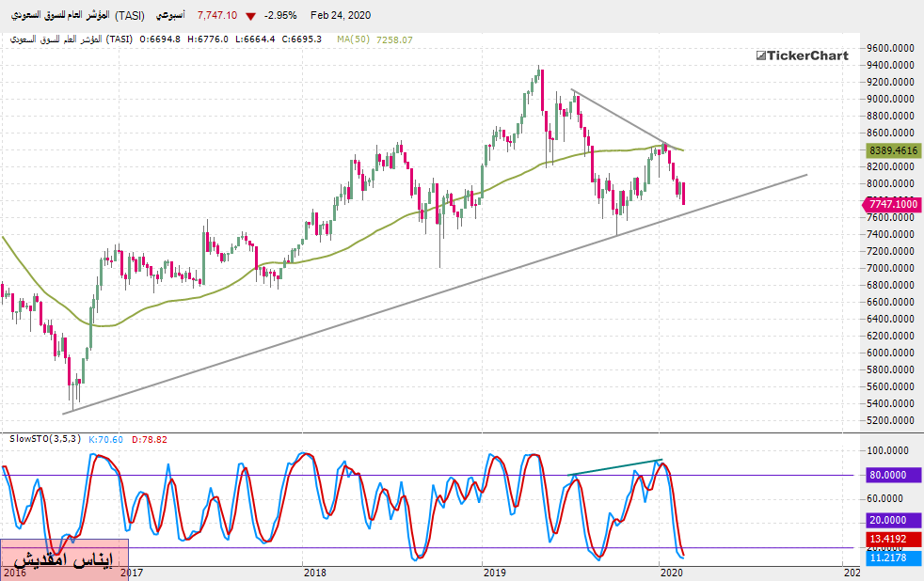Click the -2.96% change value in header
This screenshot has height=581, width=924.
[x=283, y=16]
